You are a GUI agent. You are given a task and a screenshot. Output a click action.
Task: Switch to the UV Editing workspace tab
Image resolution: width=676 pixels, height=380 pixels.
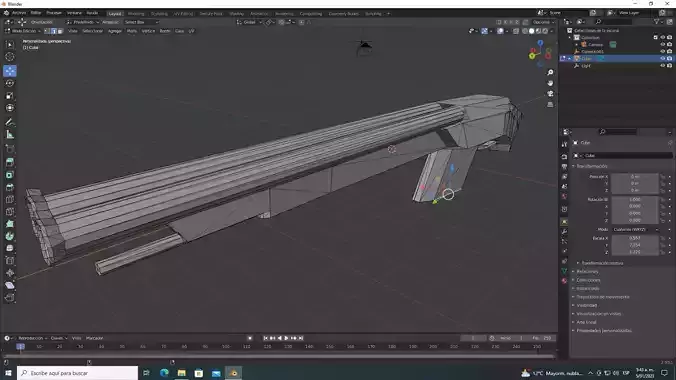183,14
